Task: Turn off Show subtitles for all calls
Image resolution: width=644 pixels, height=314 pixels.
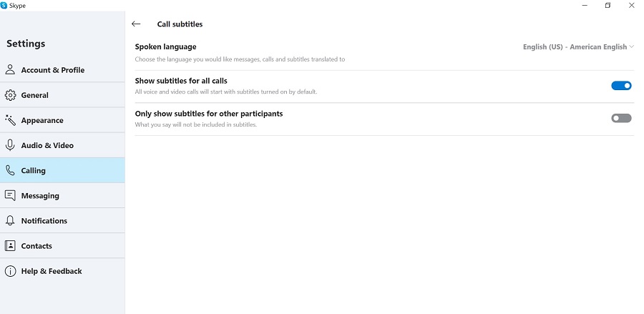Action: tap(621, 85)
